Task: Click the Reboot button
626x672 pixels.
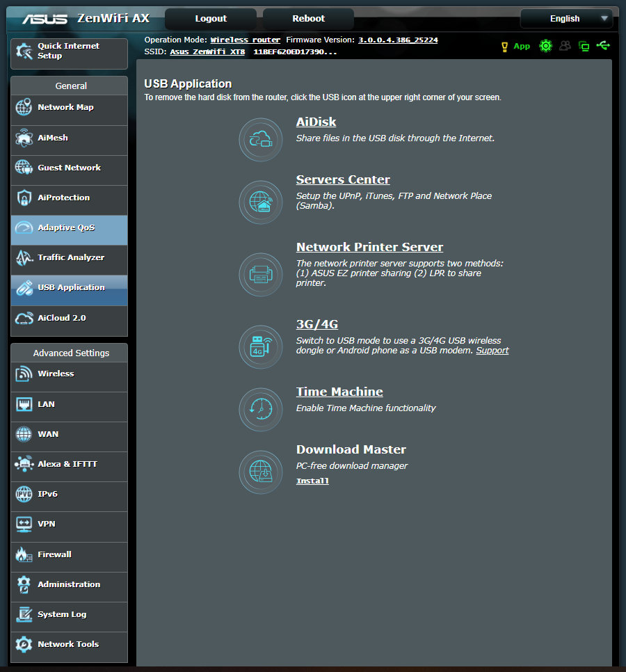Action: tap(309, 18)
